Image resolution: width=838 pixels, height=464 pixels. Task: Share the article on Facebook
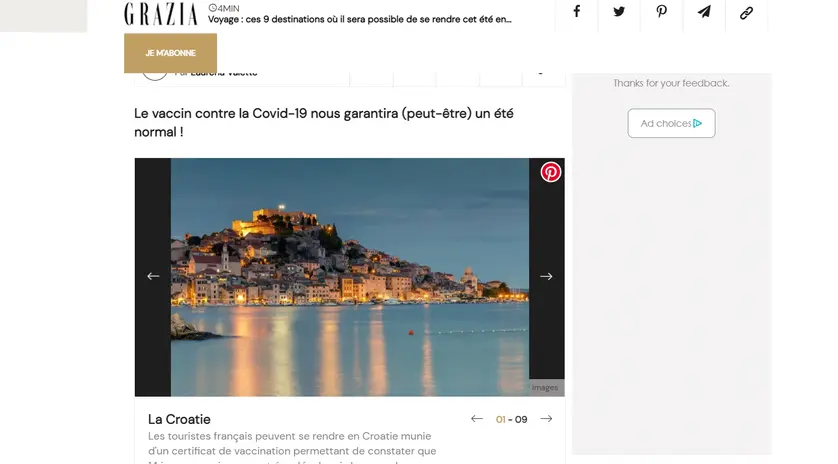[577, 12]
